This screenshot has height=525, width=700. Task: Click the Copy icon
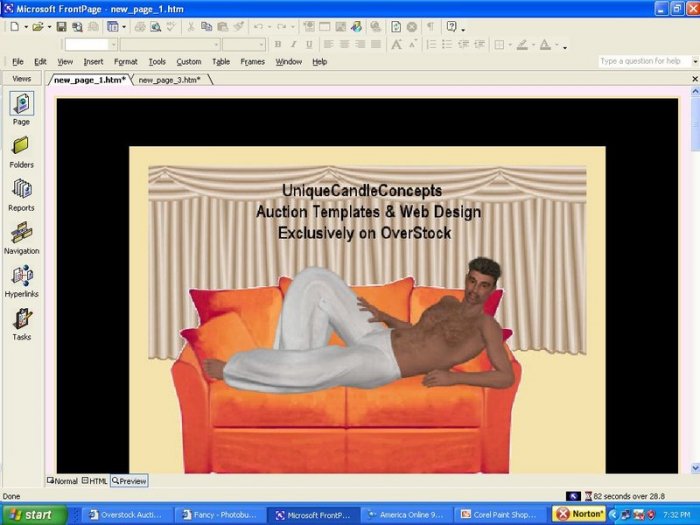pos(206,27)
